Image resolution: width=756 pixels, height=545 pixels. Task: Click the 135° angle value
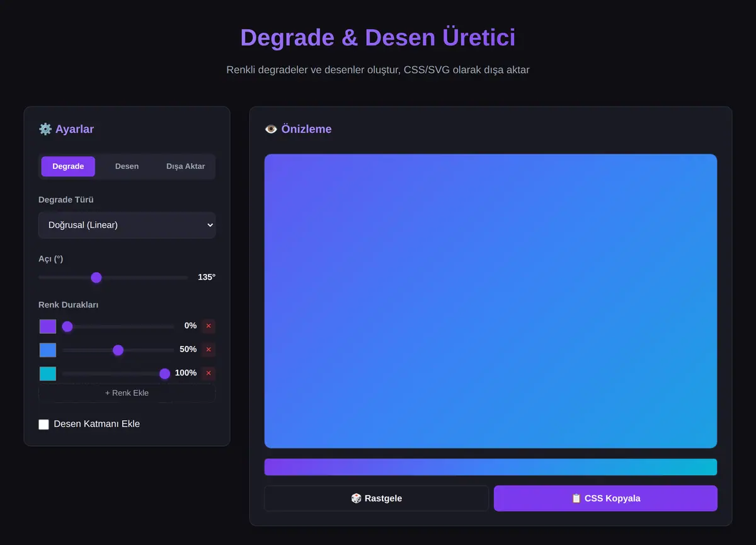point(207,277)
